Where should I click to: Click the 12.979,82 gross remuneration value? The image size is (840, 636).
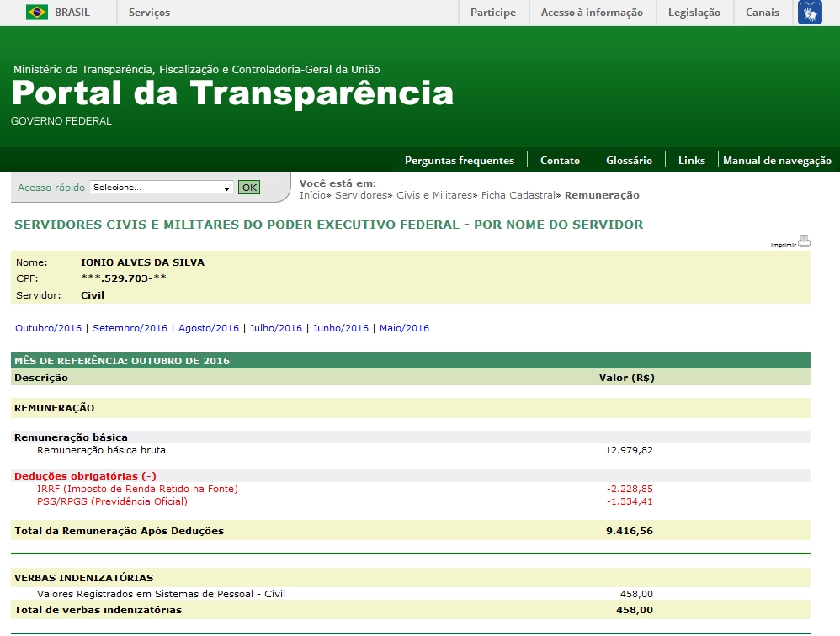coord(629,450)
